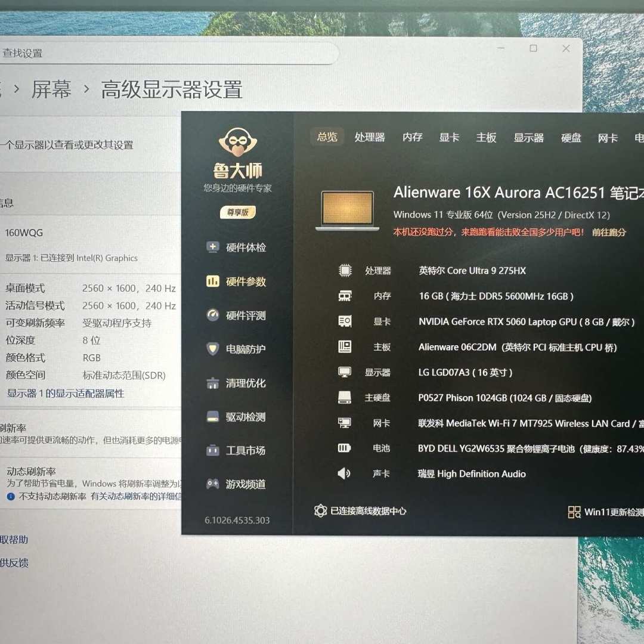The height and width of the screenshot is (644, 644).
Task: Click LG LGD07A3 display value
Action: [x=465, y=373]
